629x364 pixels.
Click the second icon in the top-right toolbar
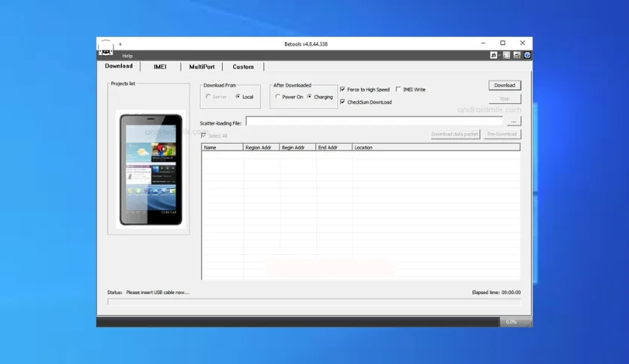pos(506,56)
